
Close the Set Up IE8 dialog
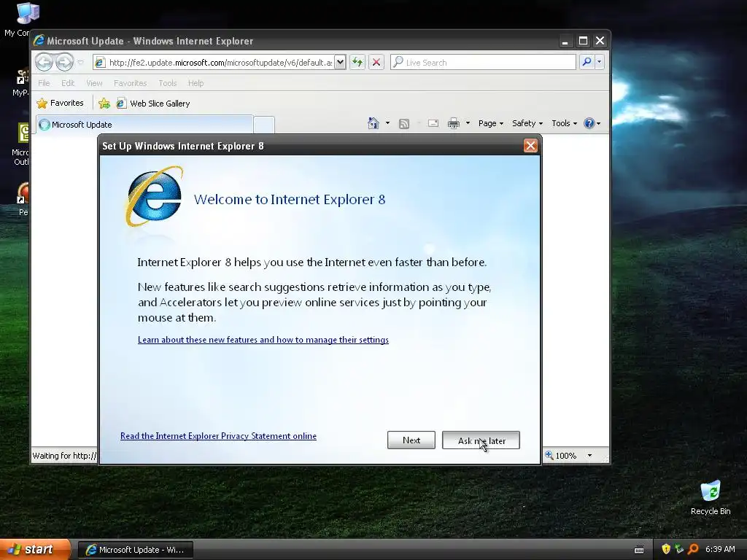[x=530, y=146]
